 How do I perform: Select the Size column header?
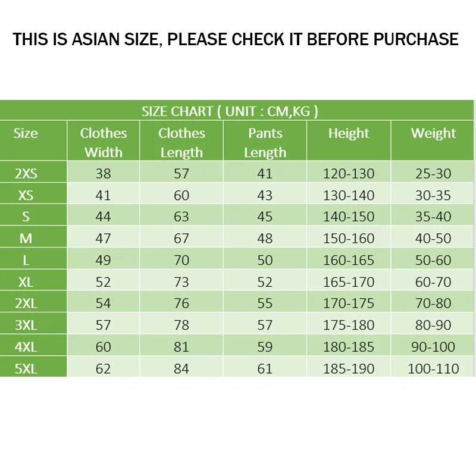(26, 133)
